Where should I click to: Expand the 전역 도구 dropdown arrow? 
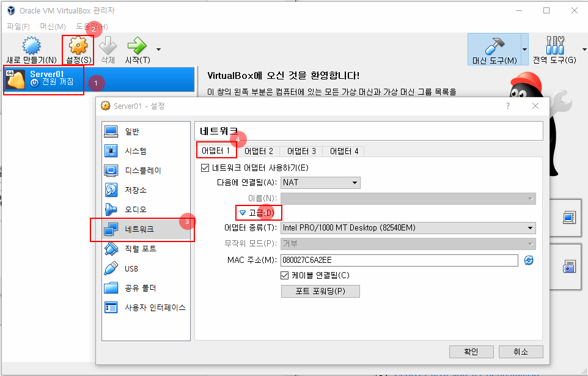[584, 49]
